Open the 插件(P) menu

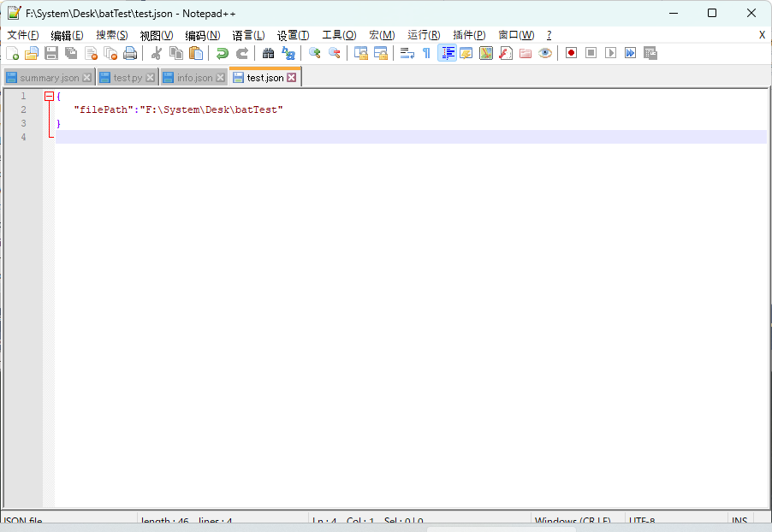[x=469, y=35]
